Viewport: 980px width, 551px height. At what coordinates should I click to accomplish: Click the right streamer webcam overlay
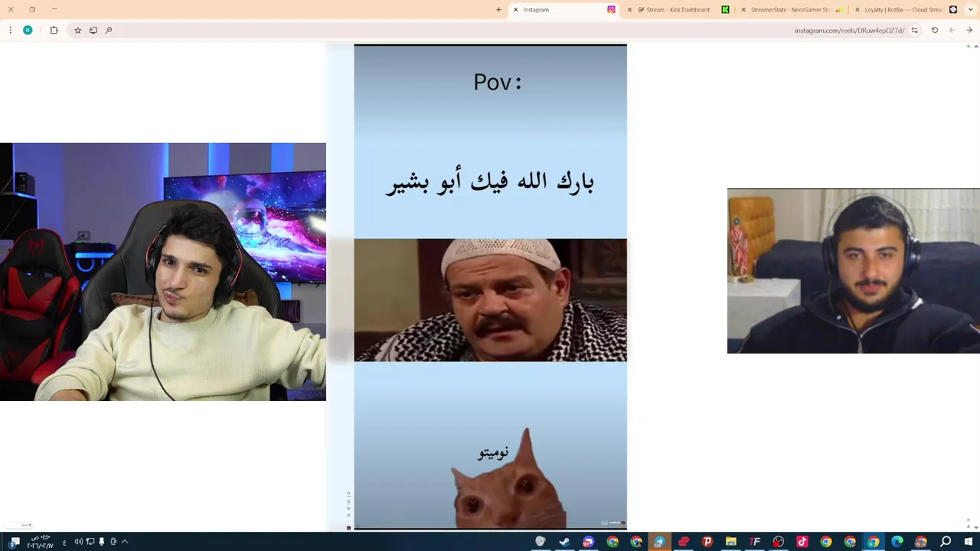[853, 271]
